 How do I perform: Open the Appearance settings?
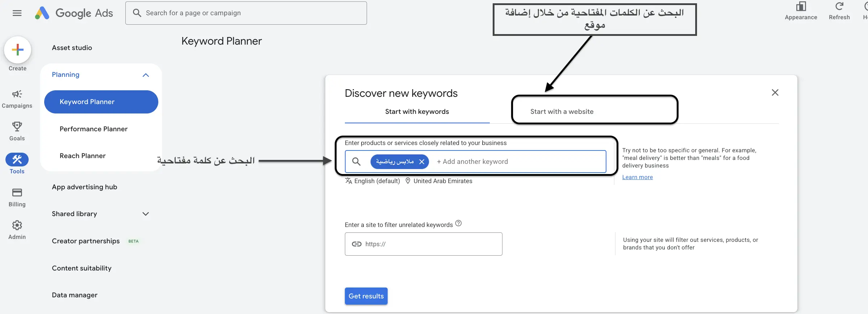801,11
